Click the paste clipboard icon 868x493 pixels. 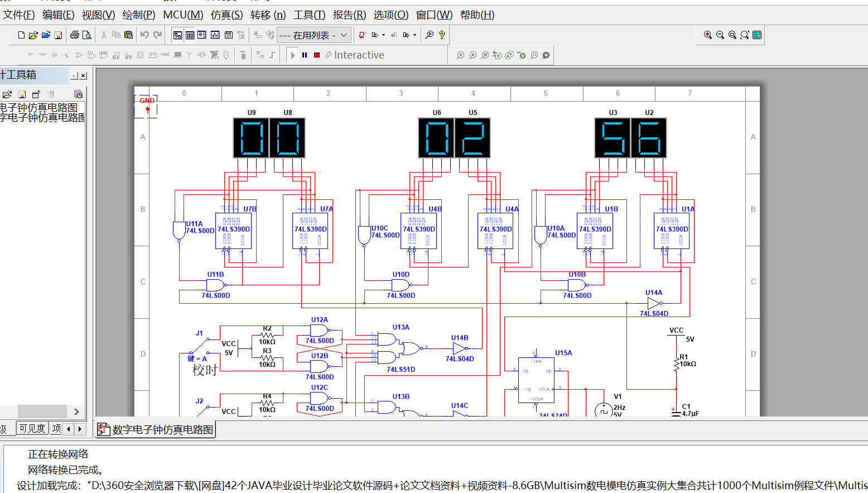(x=128, y=35)
